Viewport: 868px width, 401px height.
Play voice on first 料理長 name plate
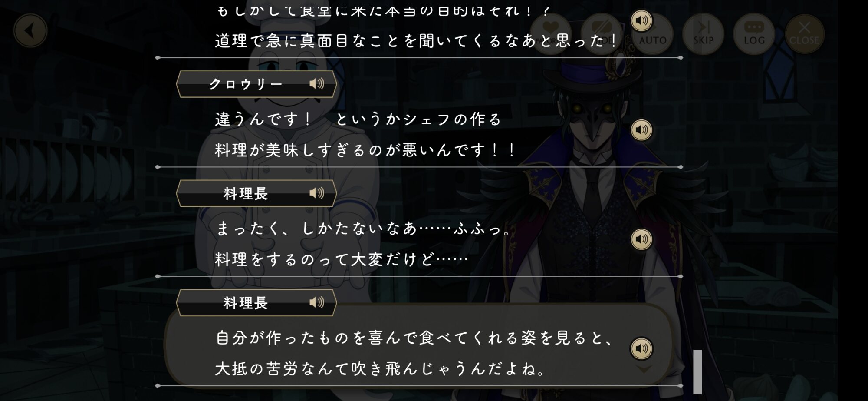[317, 193]
